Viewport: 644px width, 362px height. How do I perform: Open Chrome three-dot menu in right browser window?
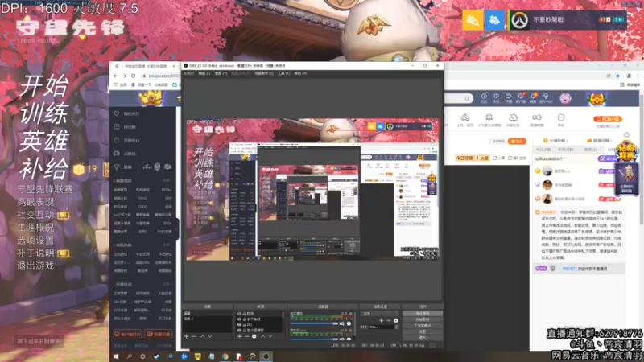(x=638, y=76)
